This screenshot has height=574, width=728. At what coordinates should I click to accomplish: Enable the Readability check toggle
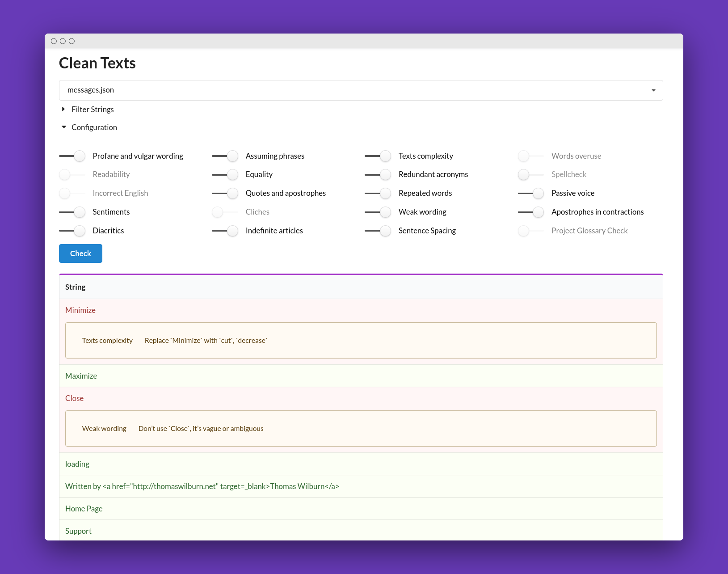(72, 174)
